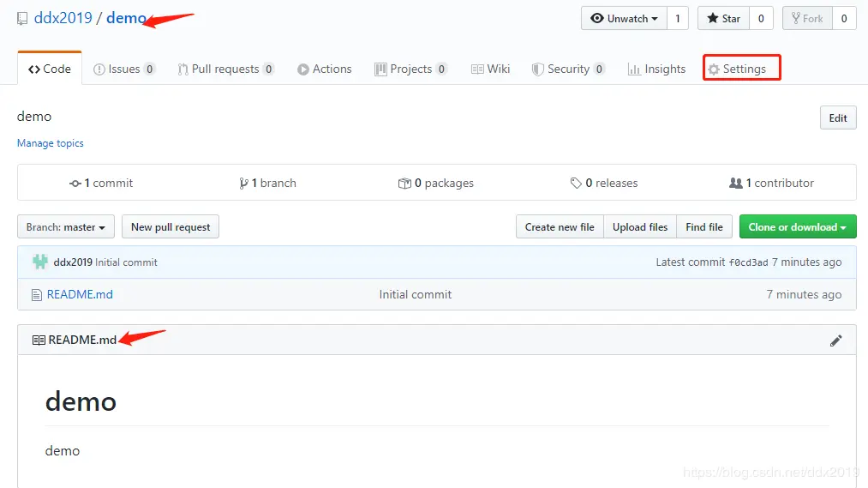This screenshot has width=868, height=488.
Task: Click the large demo heading in README
Action: [81, 401]
